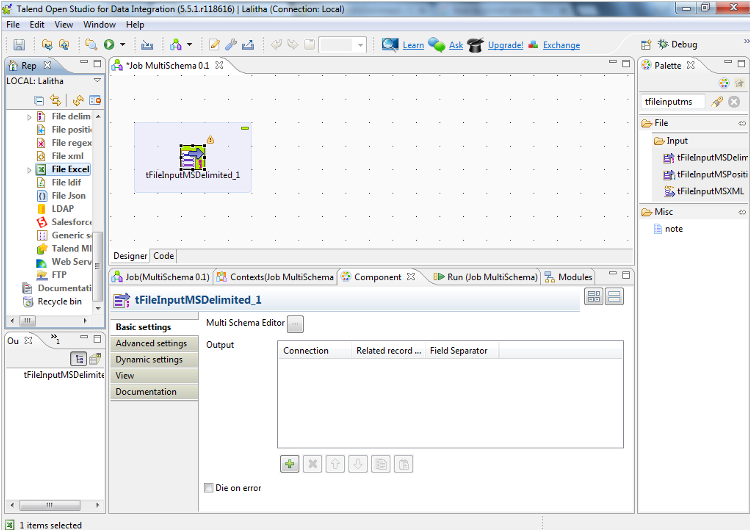The height and width of the screenshot is (530, 750).
Task: Select Documentation section
Action: (154, 392)
